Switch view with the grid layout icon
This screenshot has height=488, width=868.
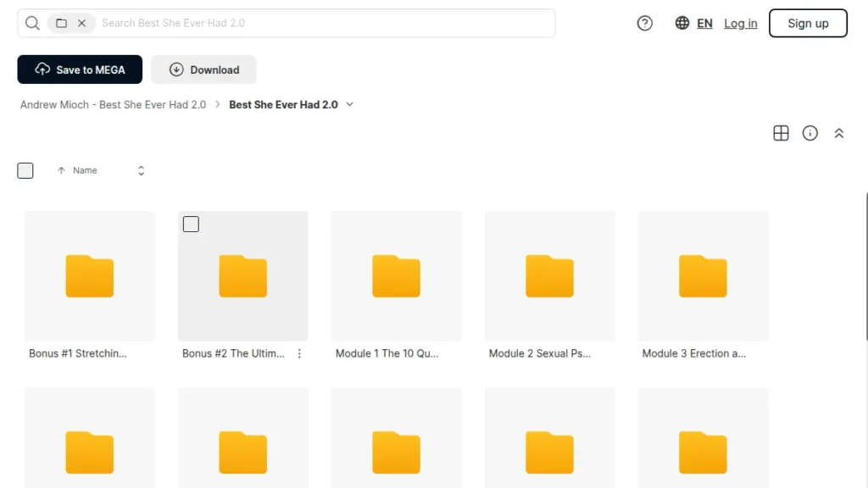(x=781, y=133)
